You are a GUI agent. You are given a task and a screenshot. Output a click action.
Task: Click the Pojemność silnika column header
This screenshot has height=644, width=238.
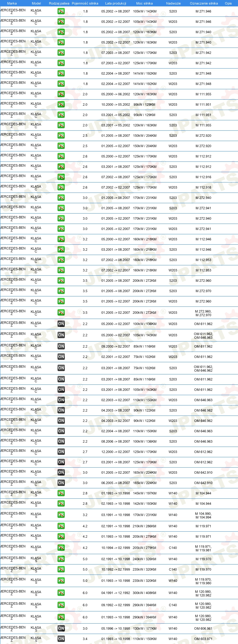pos(85,3)
